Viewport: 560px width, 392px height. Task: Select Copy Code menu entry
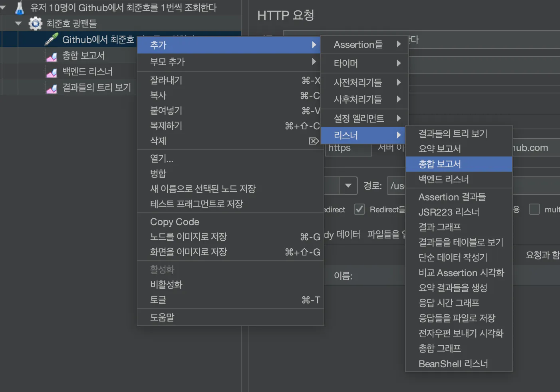pos(175,222)
